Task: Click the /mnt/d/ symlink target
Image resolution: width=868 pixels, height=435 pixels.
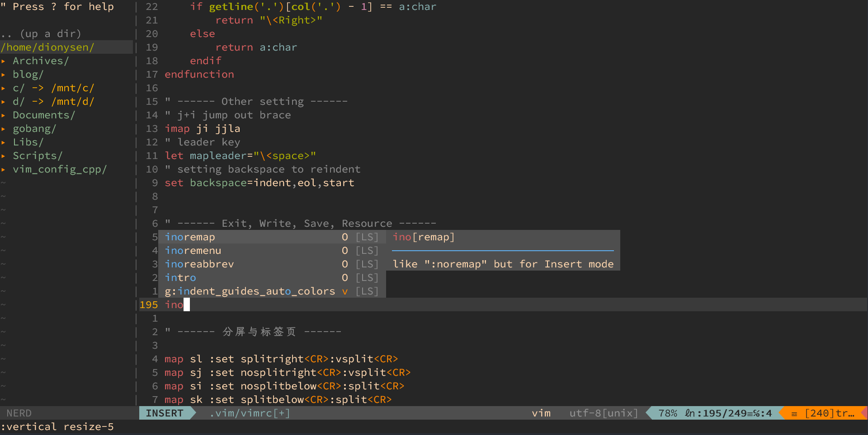Action: tap(73, 102)
